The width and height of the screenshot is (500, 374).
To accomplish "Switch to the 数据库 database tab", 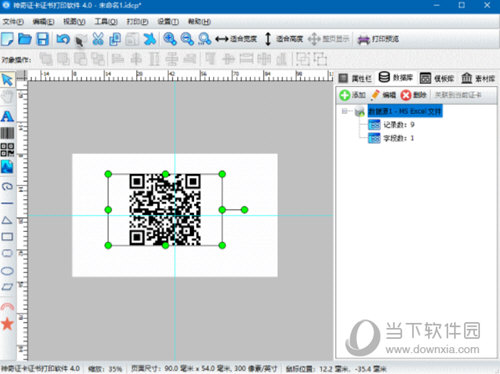I will pyautogui.click(x=396, y=78).
